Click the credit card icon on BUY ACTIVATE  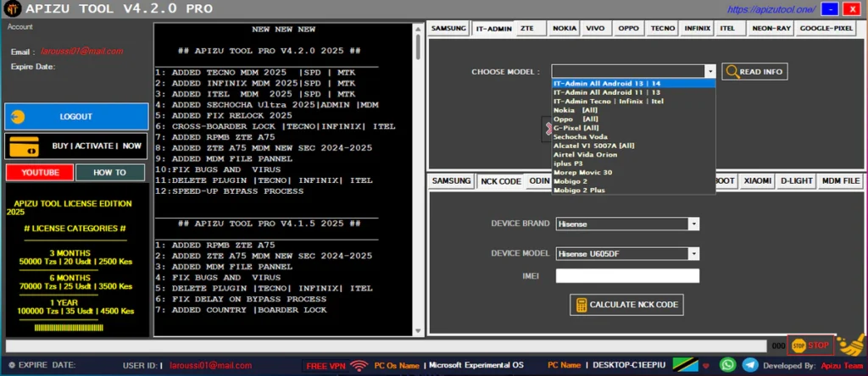click(24, 146)
